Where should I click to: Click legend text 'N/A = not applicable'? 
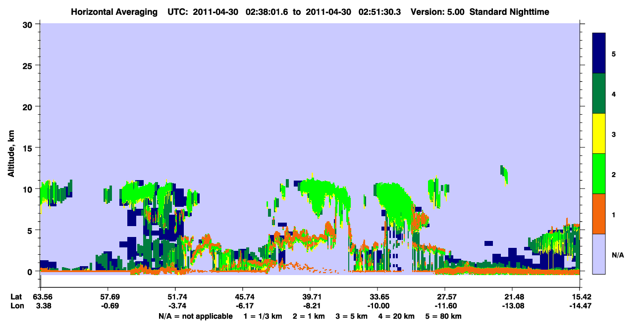[x=195, y=316]
